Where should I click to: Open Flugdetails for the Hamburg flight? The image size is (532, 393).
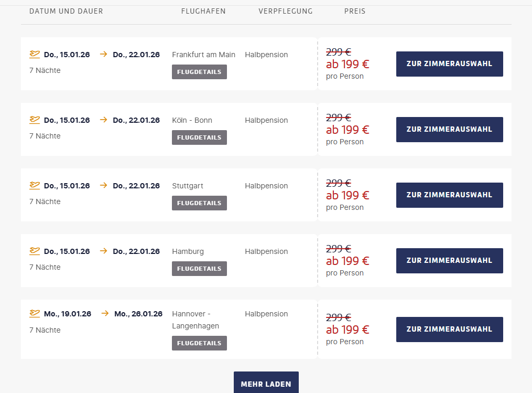(x=199, y=269)
